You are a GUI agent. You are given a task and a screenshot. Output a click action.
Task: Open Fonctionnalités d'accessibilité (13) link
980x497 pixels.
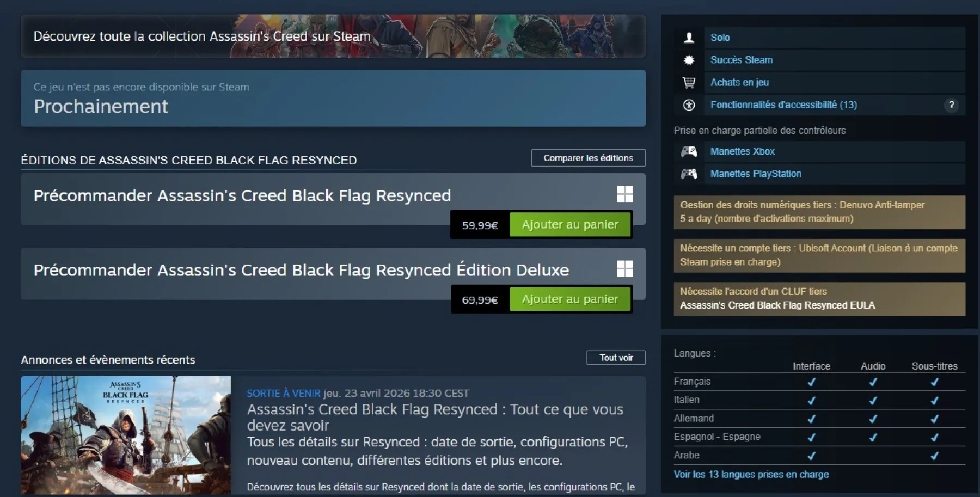click(x=783, y=105)
